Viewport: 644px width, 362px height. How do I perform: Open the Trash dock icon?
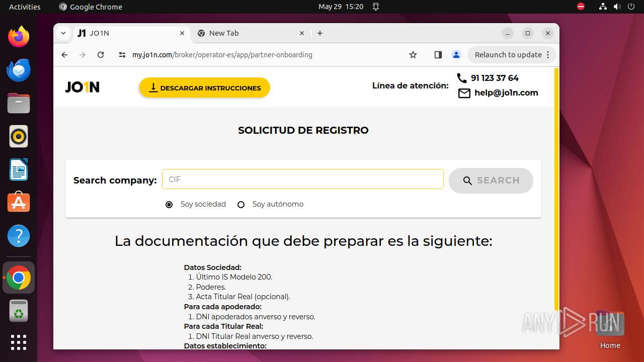tap(19, 311)
